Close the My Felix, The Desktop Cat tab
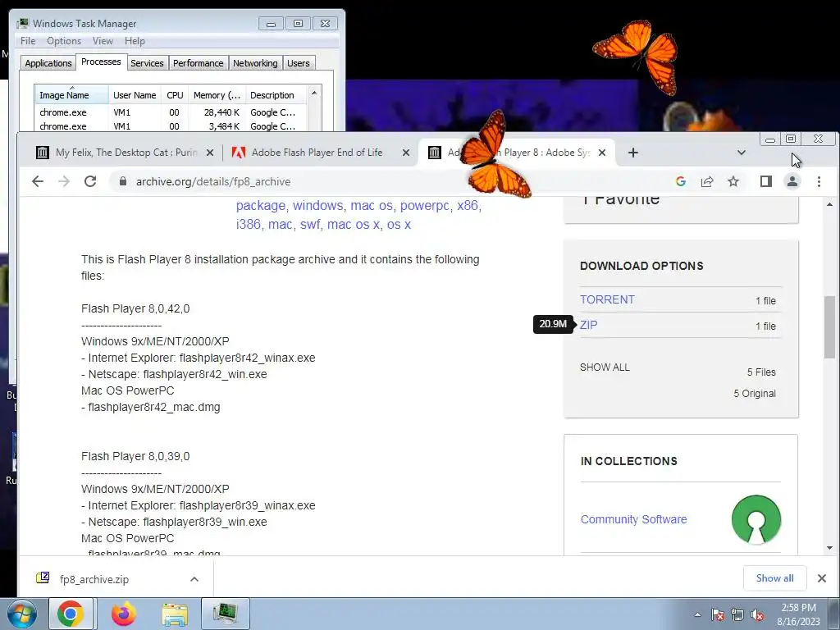840x630 pixels. tap(210, 153)
